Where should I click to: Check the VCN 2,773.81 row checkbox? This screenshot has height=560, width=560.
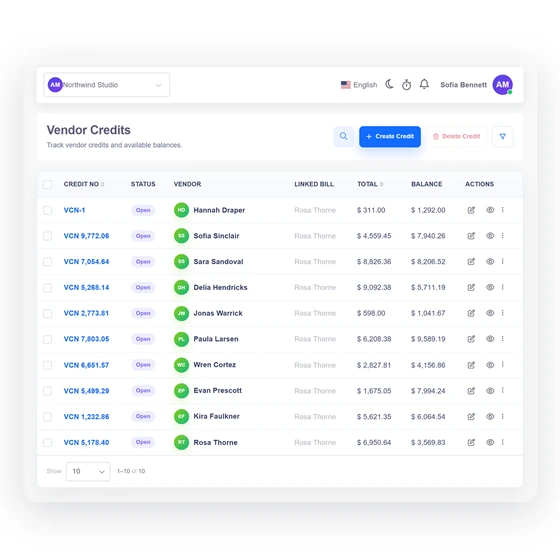48,313
